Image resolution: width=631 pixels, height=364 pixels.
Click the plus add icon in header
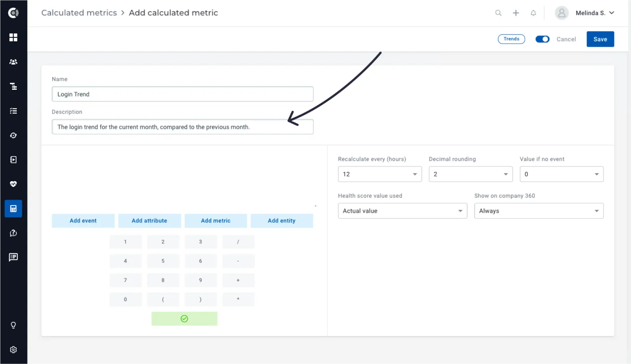(x=516, y=13)
